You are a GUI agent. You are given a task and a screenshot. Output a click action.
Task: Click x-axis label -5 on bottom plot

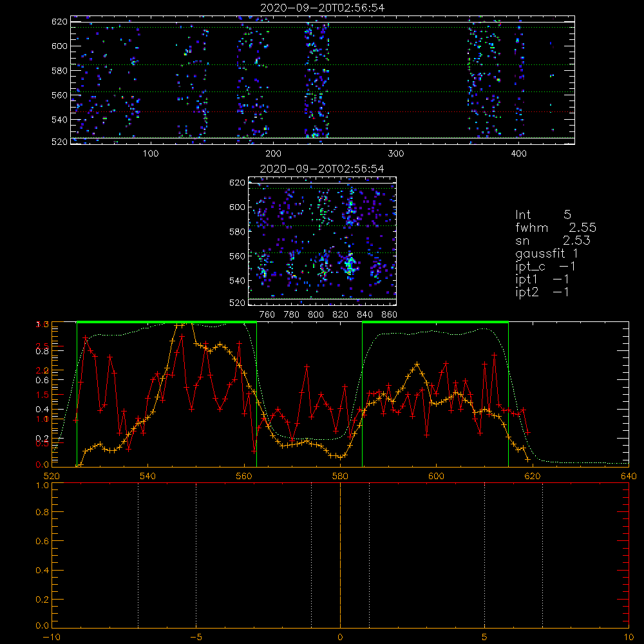[196, 638]
